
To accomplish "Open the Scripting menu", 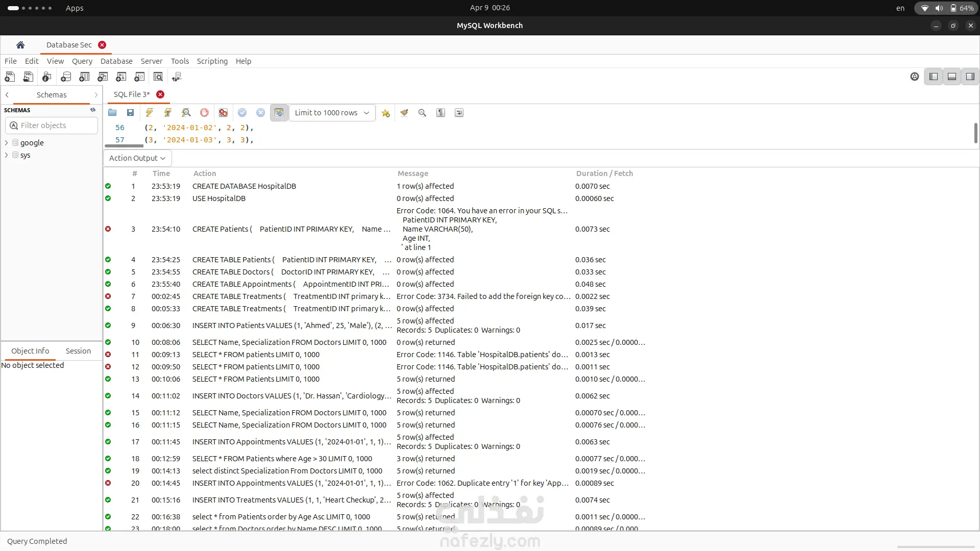I will coord(212,61).
